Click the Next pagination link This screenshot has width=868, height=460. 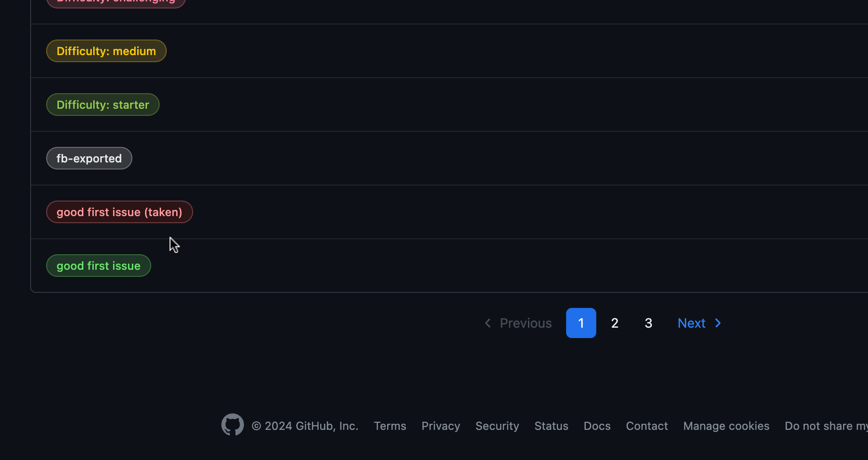point(691,323)
